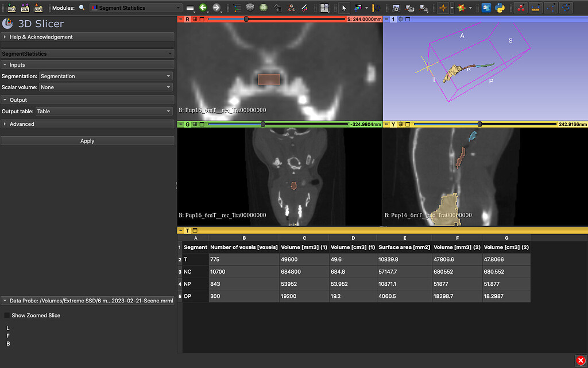
Task: Click the red slice offset slider handle
Action: tap(246, 18)
